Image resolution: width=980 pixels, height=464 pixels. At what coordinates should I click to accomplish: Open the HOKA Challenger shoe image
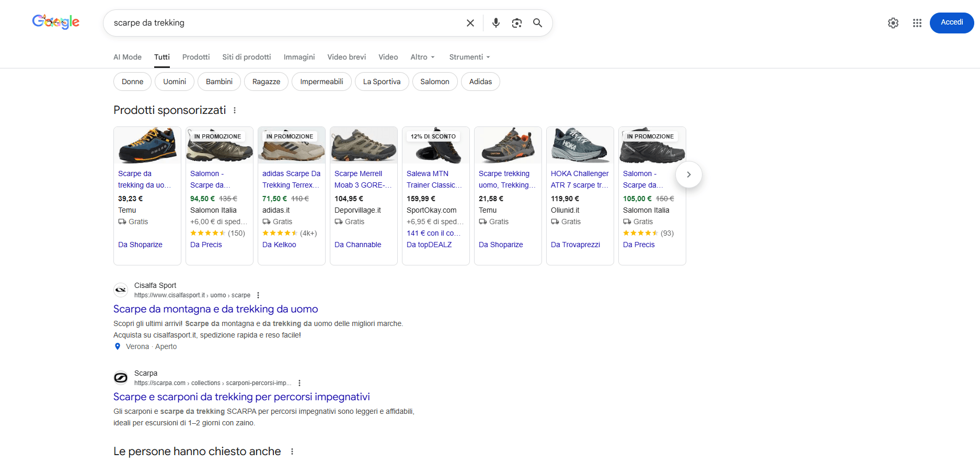tap(580, 145)
